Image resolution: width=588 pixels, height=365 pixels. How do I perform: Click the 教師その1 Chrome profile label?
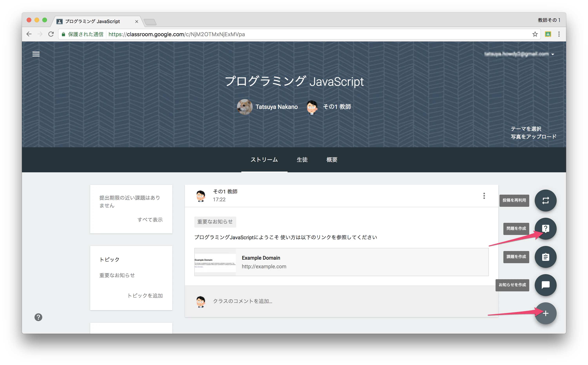[x=549, y=20]
